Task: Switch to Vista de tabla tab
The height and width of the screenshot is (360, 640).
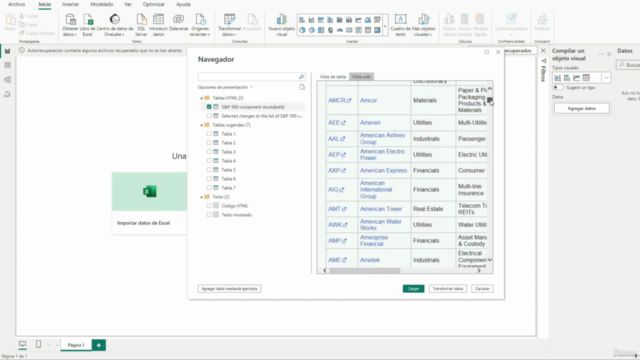Action: tap(333, 77)
